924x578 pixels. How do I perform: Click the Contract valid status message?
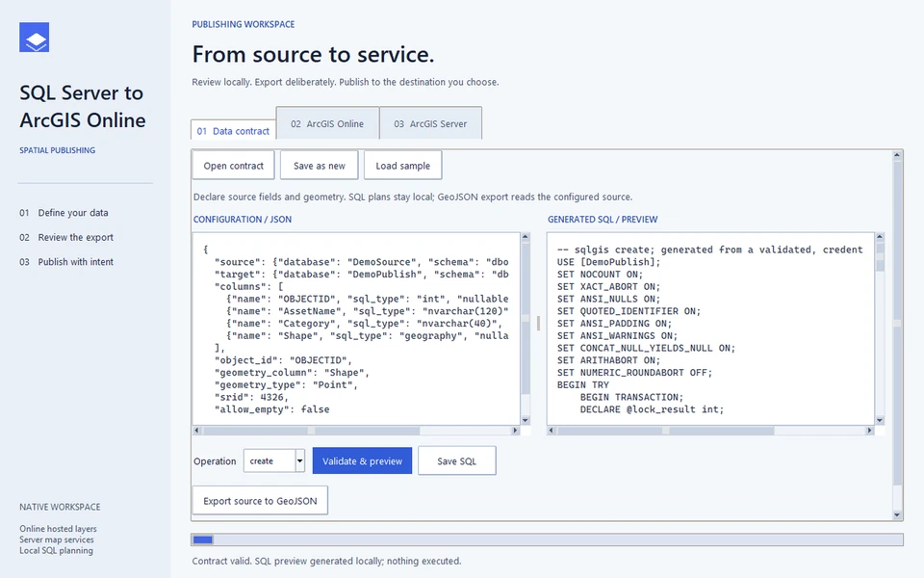(326, 561)
